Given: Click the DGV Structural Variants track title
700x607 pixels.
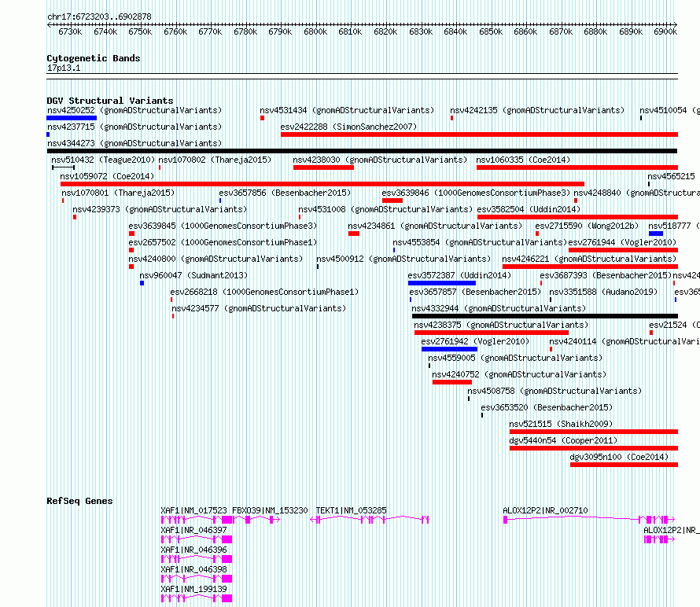Looking at the screenshot, I should 110,101.
